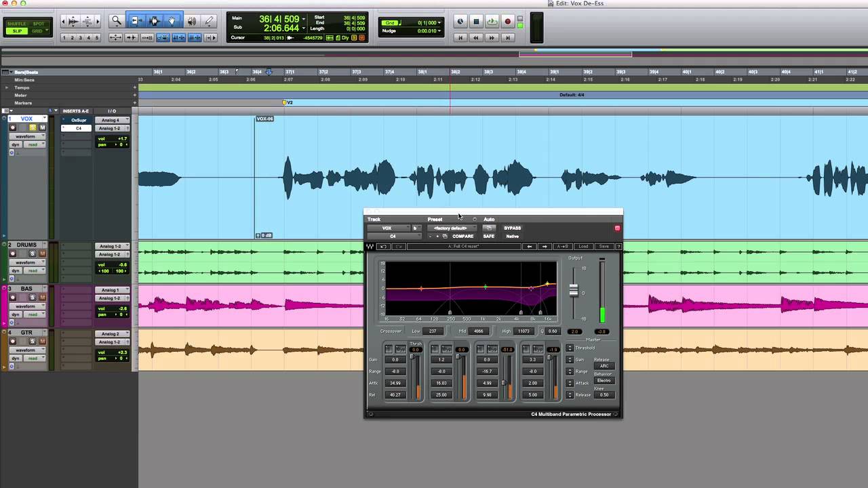The width and height of the screenshot is (868, 488).
Task: Open plugin track selector VOX dropdown
Action: 388,228
